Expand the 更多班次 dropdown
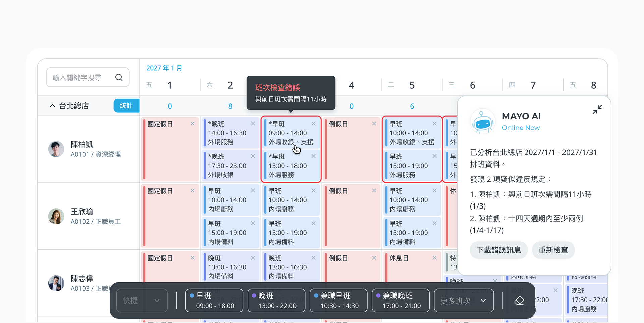 [464, 301]
